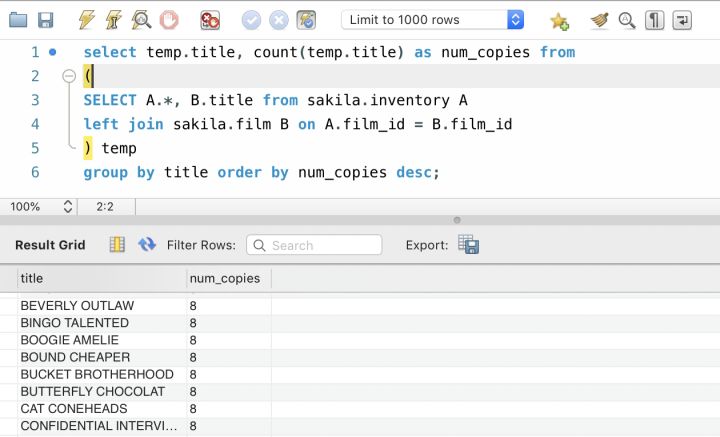Image resolution: width=720 pixels, height=437 pixels.
Task: Select the CONFIDENTIAL INTERVI... cell
Action: pos(102,426)
